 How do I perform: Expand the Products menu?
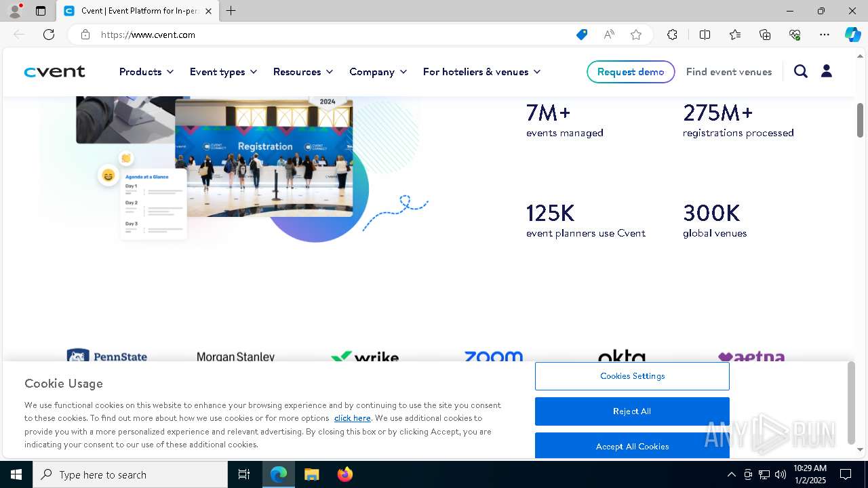coord(146,72)
